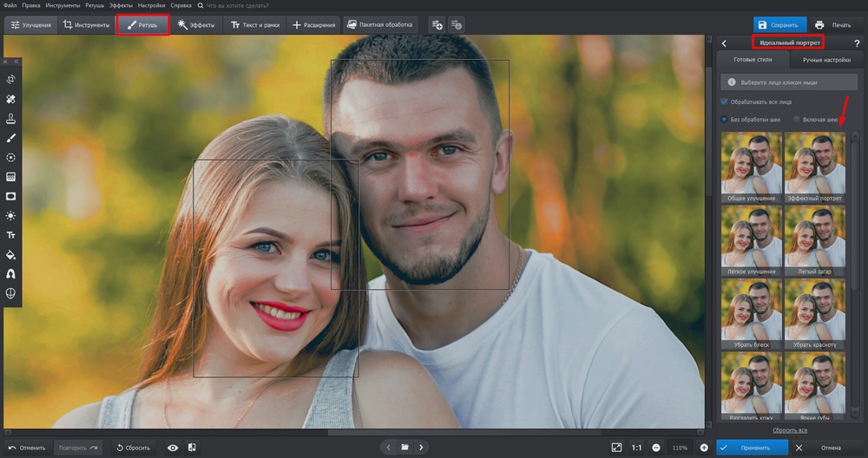The width and height of the screenshot is (868, 458).
Task: Select the text tool in left toolbar
Action: click(10, 235)
